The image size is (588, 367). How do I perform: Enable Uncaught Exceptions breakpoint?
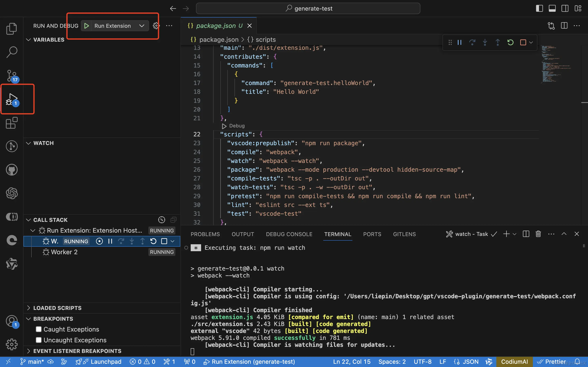point(39,340)
